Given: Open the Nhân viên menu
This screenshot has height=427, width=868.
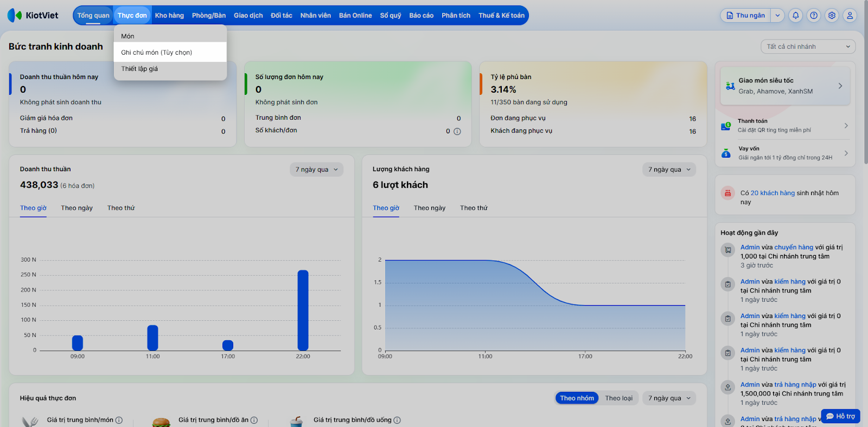Looking at the screenshot, I should click(x=316, y=16).
